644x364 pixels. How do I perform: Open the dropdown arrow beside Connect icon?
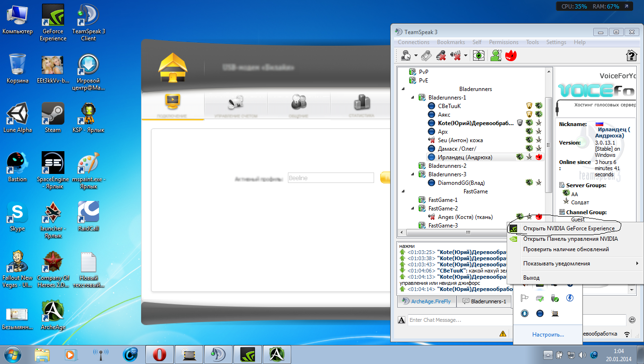tap(416, 56)
